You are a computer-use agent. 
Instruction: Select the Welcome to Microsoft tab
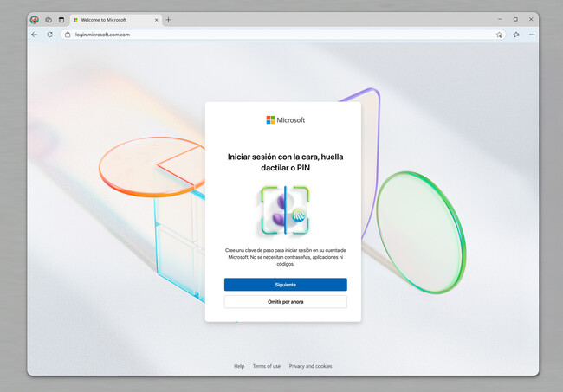[x=108, y=19]
